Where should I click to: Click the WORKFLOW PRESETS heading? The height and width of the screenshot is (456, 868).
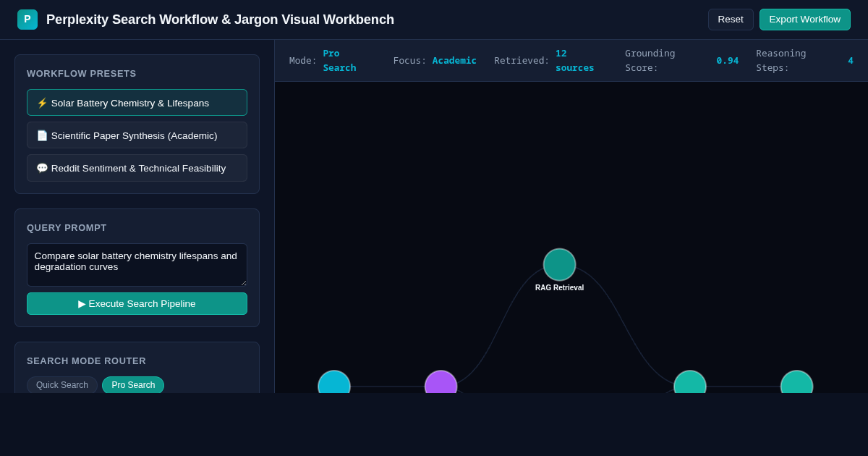tap(82, 73)
